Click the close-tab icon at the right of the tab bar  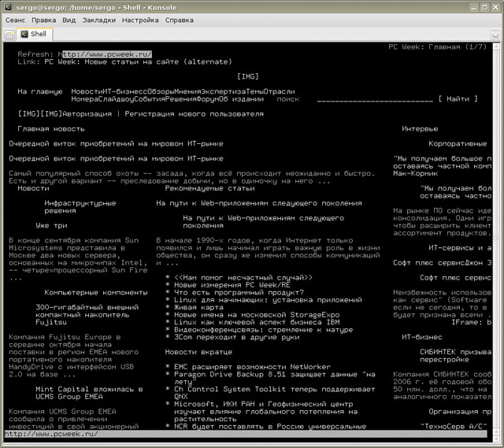pos(495,35)
